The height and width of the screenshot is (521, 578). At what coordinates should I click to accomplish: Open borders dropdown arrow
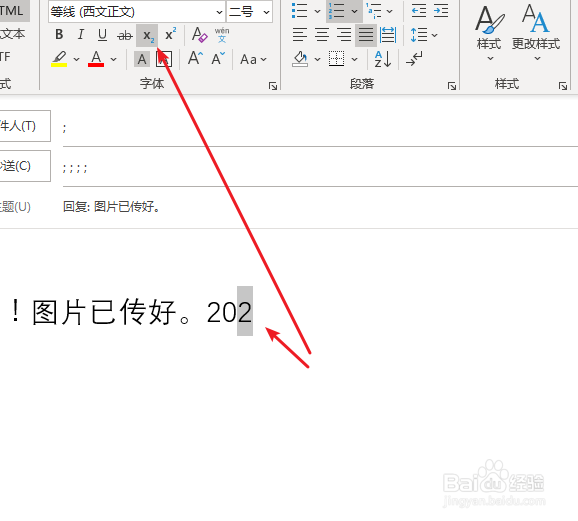click(355, 59)
